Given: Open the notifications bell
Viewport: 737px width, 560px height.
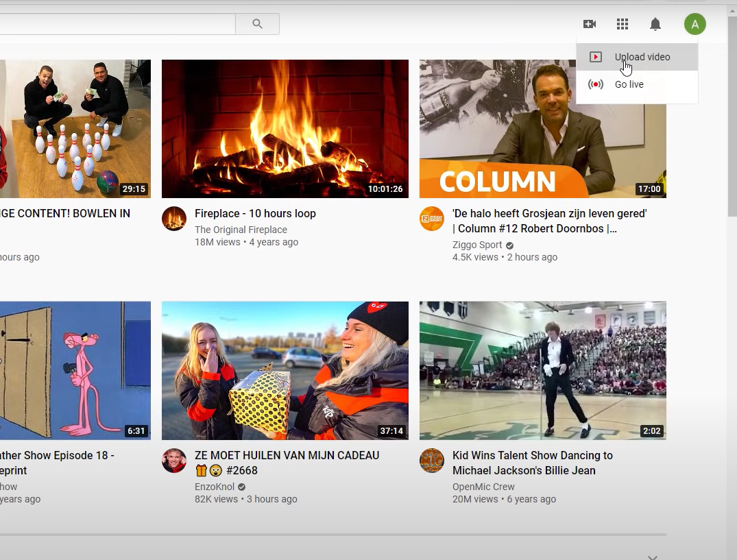Looking at the screenshot, I should [x=655, y=24].
